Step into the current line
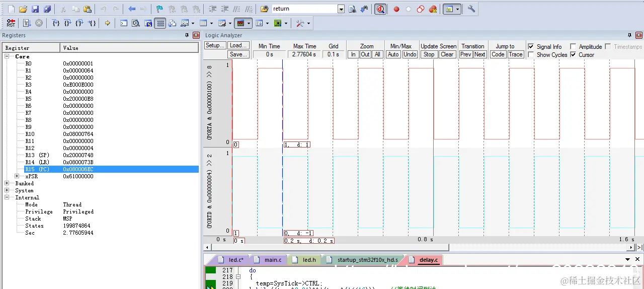 pos(56,23)
